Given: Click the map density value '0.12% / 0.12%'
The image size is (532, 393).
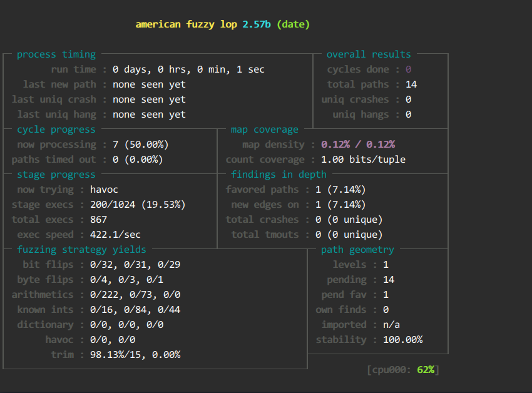Looking at the screenshot, I should [x=358, y=144].
